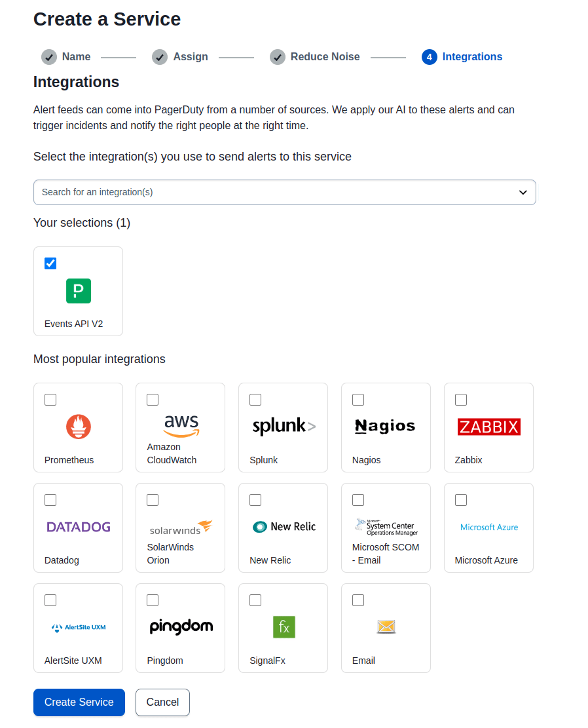Click the Pingdom integration logo
The width and height of the screenshot is (588, 728).
(x=180, y=626)
